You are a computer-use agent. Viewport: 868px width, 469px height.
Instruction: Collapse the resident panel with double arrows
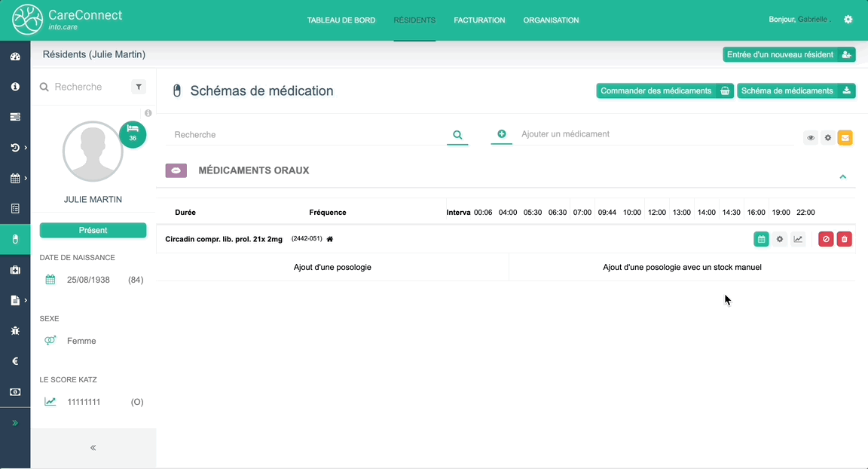click(x=93, y=447)
